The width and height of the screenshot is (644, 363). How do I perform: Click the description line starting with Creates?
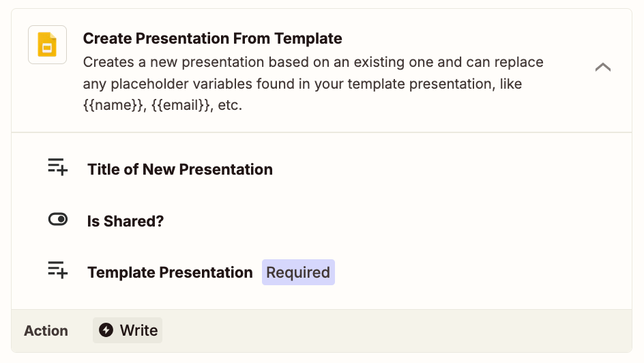point(313,62)
